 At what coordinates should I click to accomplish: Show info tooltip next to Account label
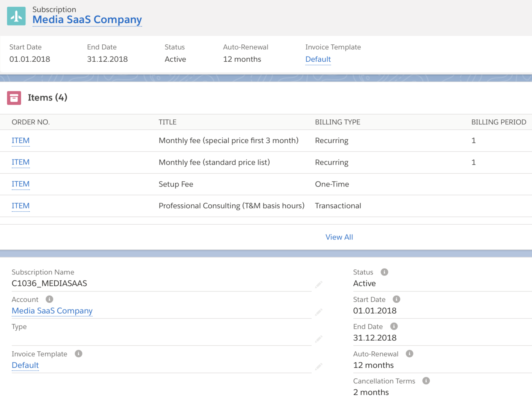pos(50,299)
